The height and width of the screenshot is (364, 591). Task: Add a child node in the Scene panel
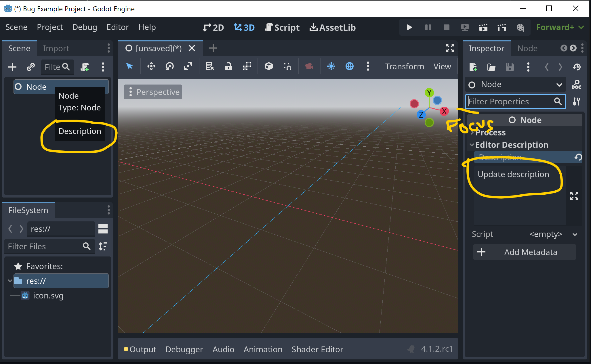point(12,67)
